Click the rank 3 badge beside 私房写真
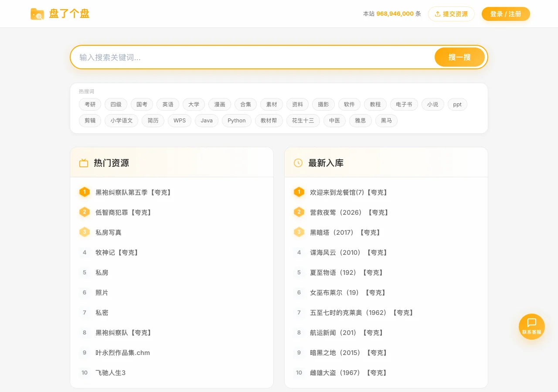 [x=85, y=232]
